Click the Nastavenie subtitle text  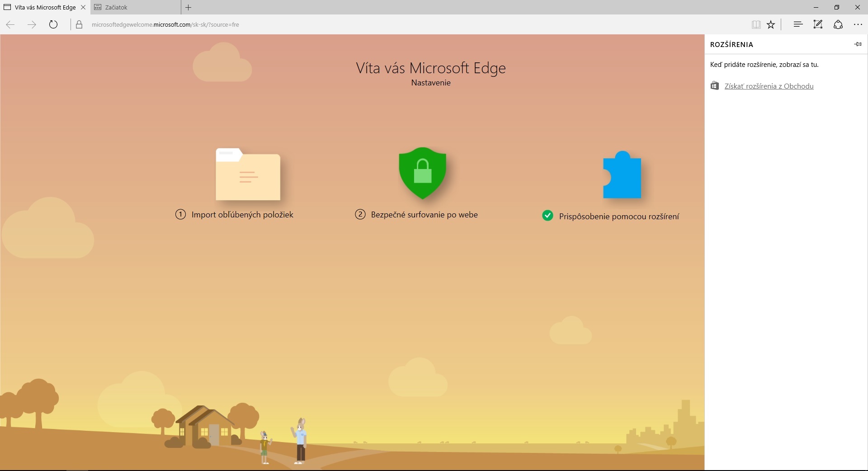[431, 83]
